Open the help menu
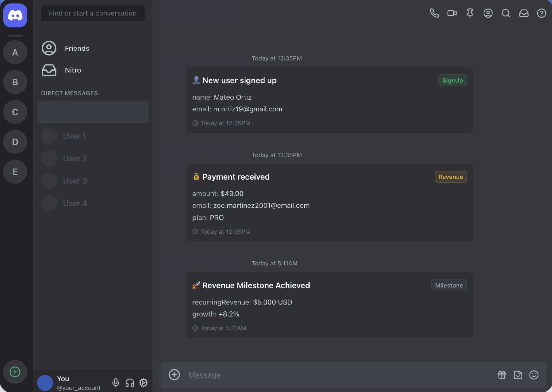552x392 pixels. pos(541,13)
